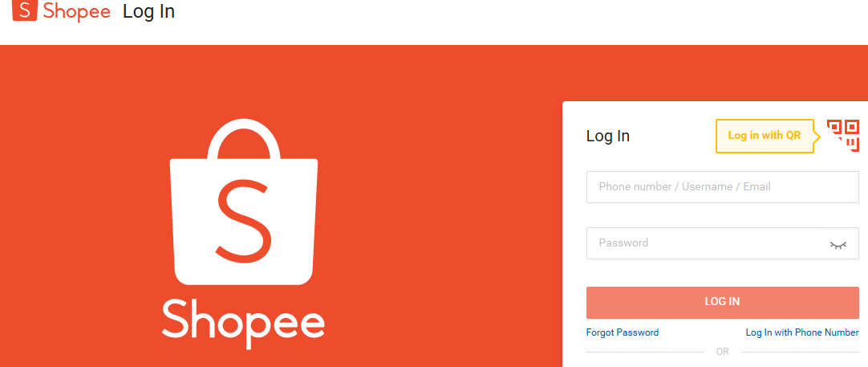Viewport: 868px width, 367px height.
Task: Click the LOG IN button
Action: pos(723,302)
